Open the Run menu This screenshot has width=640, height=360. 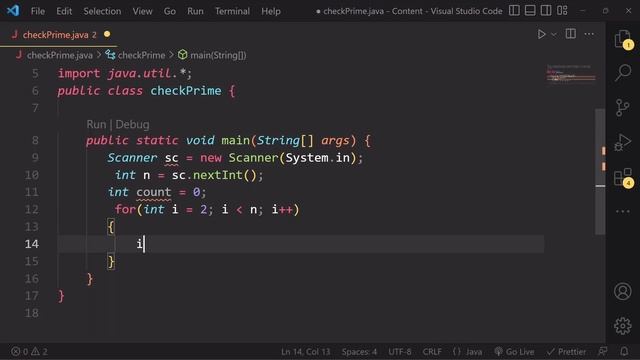195,11
